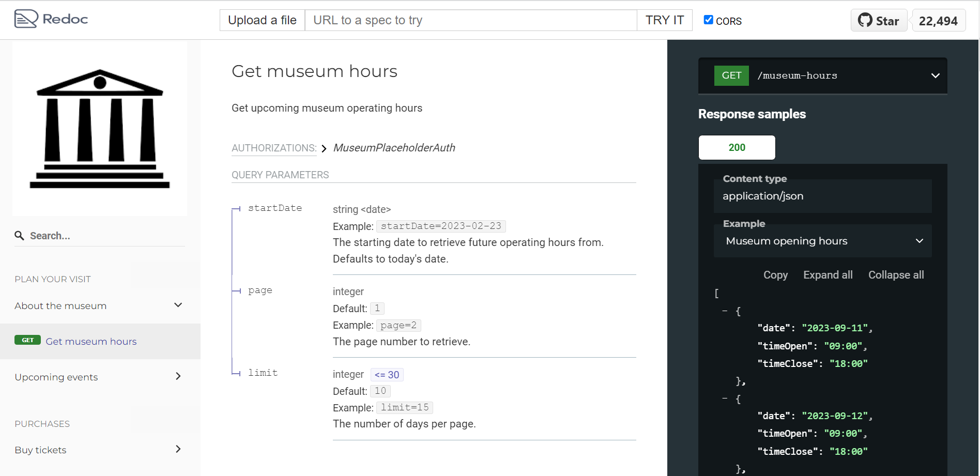Copy the JSON response sample
Viewport: 980px width, 476px height.
[x=775, y=275]
